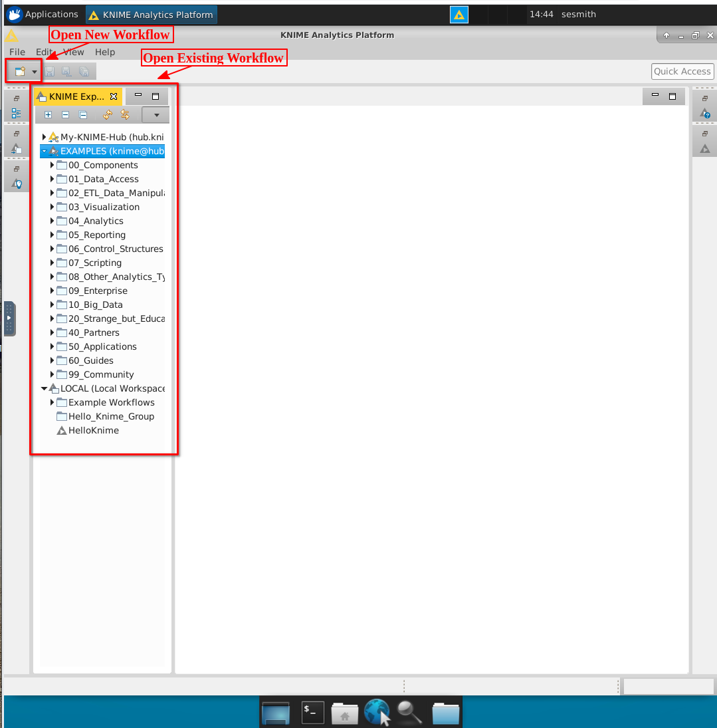717x728 pixels.
Task: Click the Expand All plus icon in Explorer
Action: coord(49,114)
